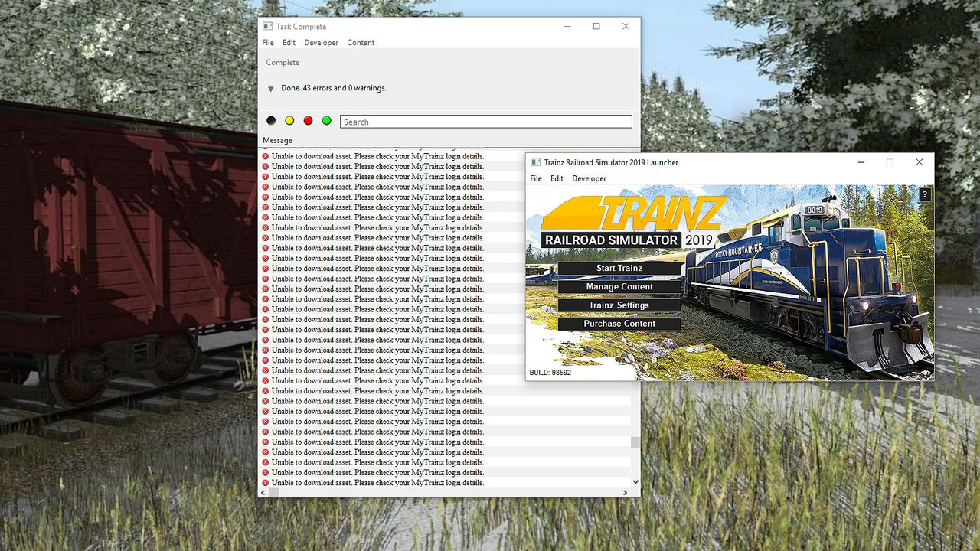Toggle the green filter dot
The width and height of the screenshot is (980, 551).
click(327, 121)
